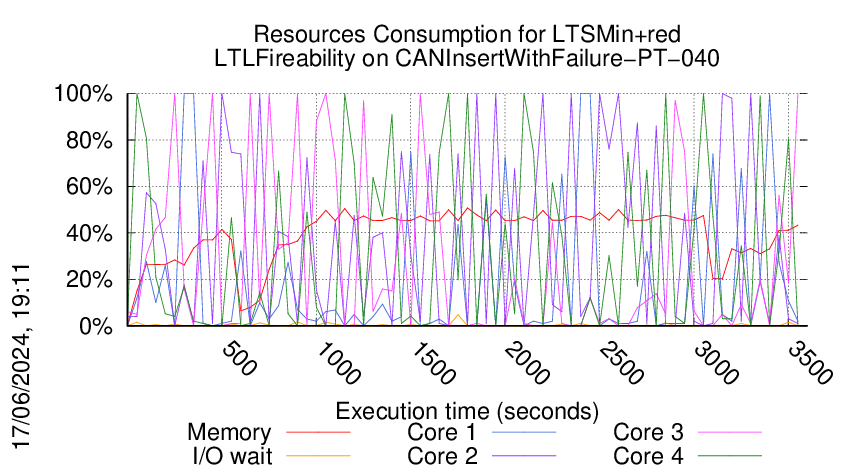The width and height of the screenshot is (850, 475).
Task: Click the 80% y-axis label
Action: pyautogui.click(x=89, y=140)
